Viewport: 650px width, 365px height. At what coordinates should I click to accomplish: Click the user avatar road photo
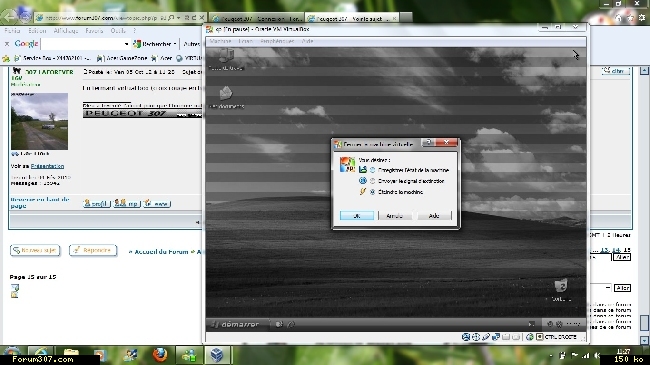(x=39, y=121)
